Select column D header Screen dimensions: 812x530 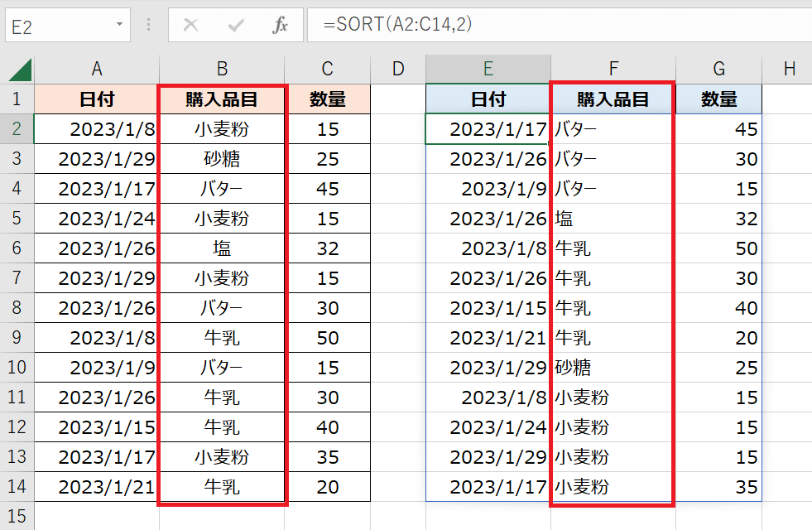click(x=398, y=70)
